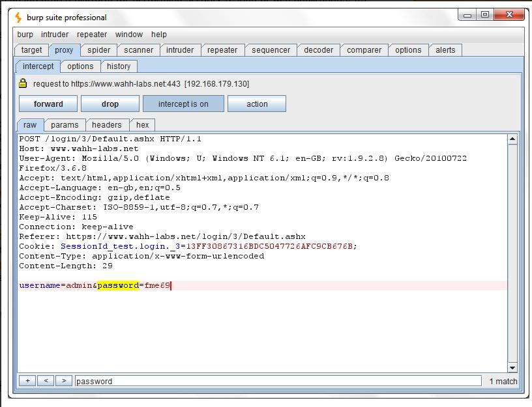This screenshot has width=532, height=407.
Task: Open the sequencer tab
Action: point(271,50)
